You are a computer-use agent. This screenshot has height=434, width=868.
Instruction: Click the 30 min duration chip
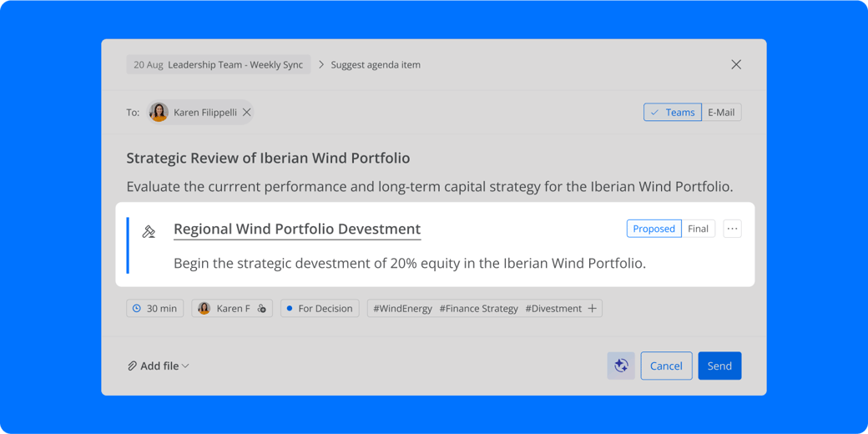pyautogui.click(x=155, y=308)
